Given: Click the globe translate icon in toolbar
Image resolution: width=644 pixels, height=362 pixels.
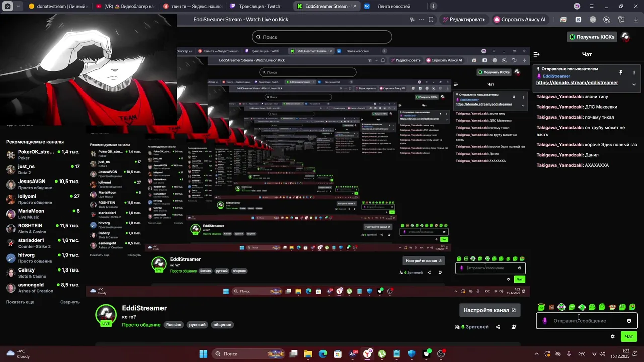Looking at the screenshot, I should pyautogui.click(x=593, y=20).
